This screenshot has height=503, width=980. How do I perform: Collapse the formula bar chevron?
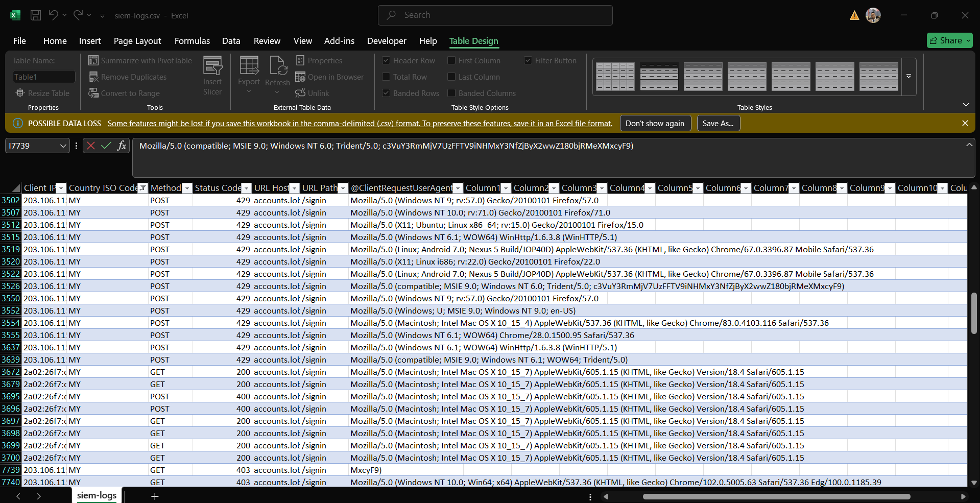point(969,145)
